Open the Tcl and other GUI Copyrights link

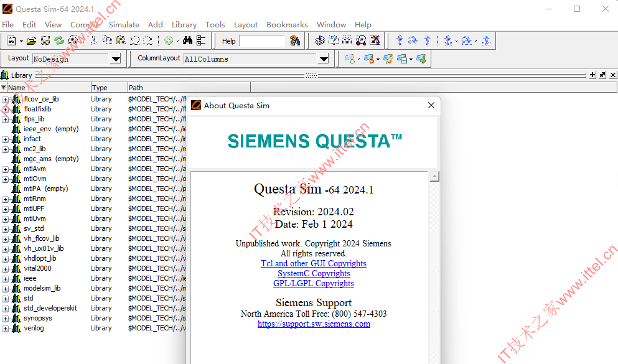click(314, 264)
